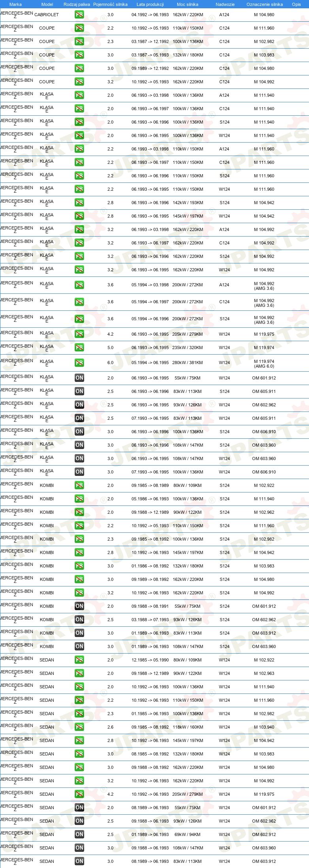
Task: Click production years 03.1988 -> 07.1993
Action: (x=150, y=620)
